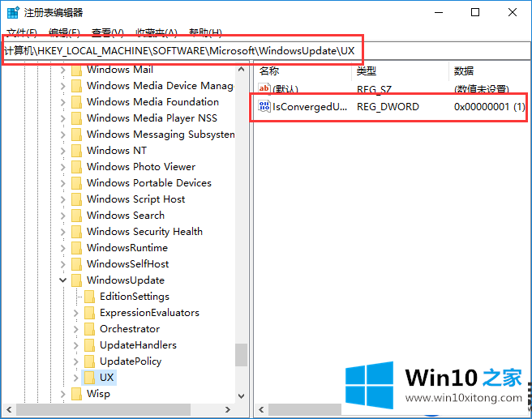Collapse the WindowsUpdate tree node
The width and height of the screenshot is (532, 419).
click(x=62, y=280)
